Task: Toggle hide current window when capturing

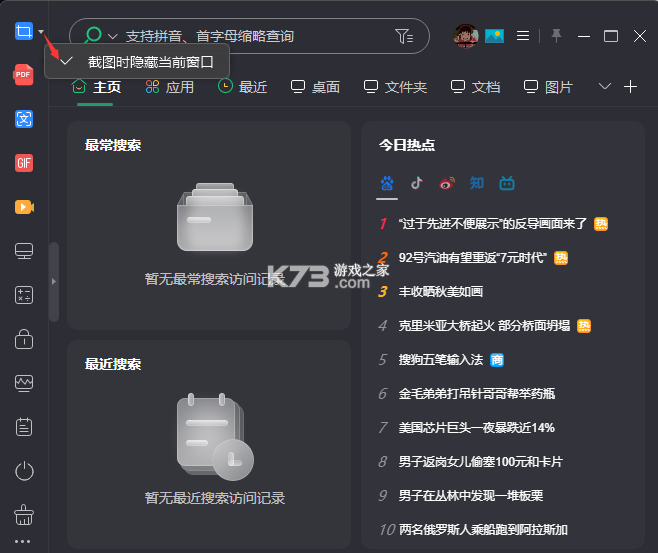Action: click(x=137, y=62)
